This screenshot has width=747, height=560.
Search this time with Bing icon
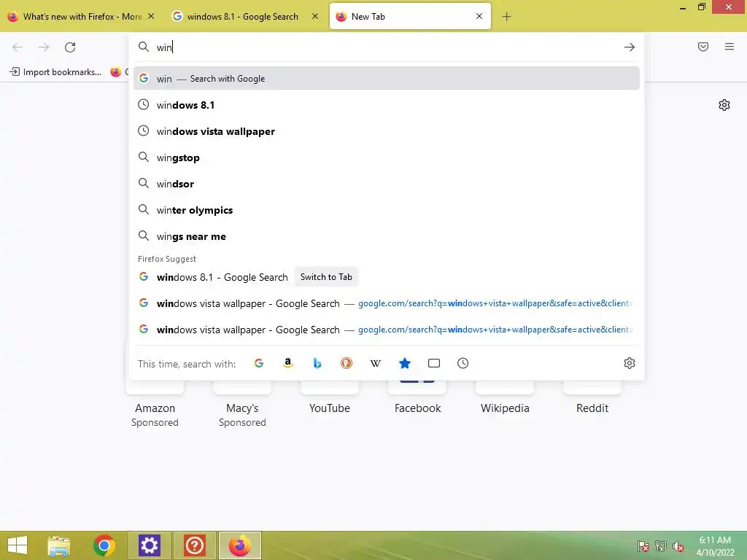317,363
